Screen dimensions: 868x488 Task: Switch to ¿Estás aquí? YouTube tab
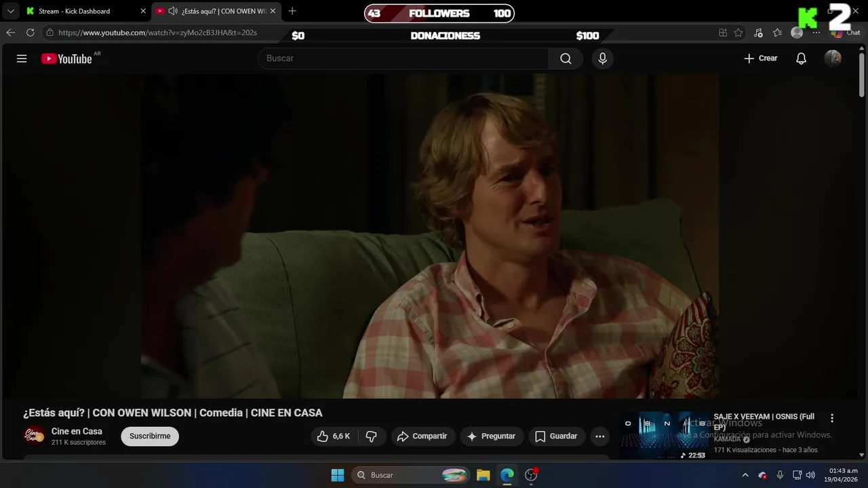tap(217, 11)
